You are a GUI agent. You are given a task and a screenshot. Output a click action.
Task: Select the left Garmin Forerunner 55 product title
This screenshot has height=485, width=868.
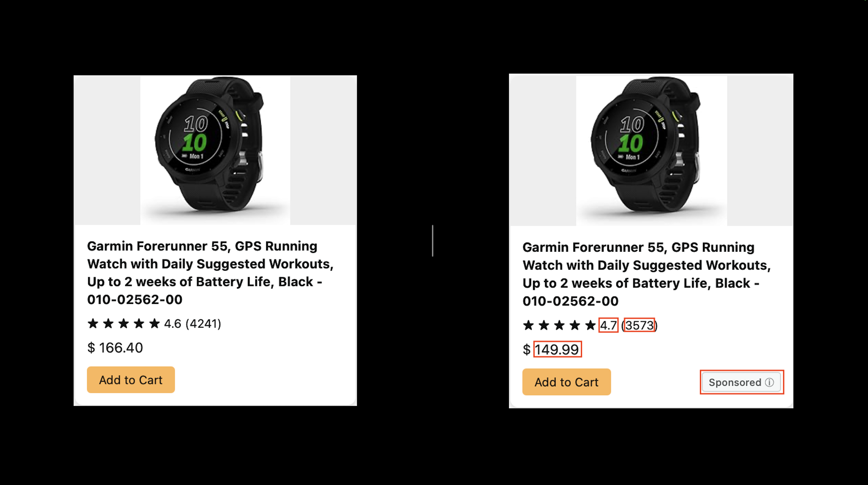point(211,272)
